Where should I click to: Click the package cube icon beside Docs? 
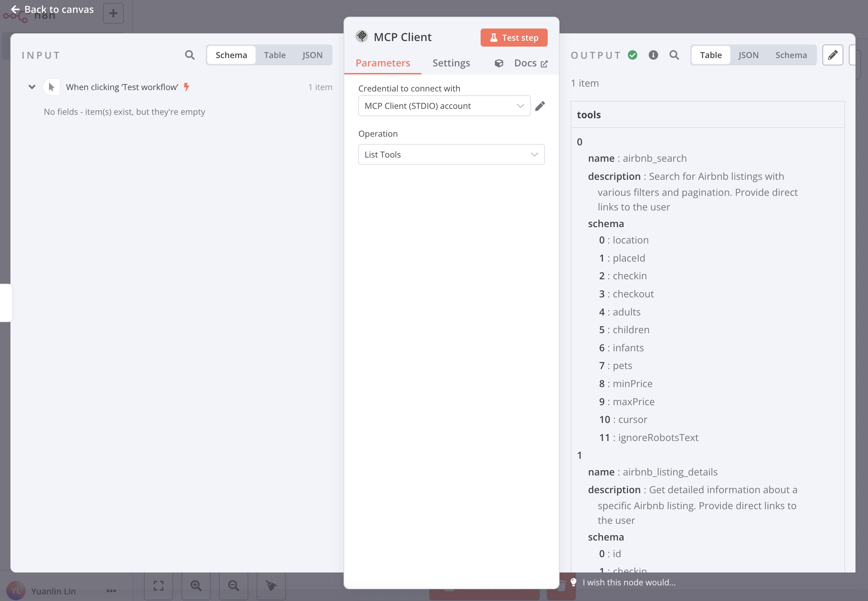coord(499,63)
